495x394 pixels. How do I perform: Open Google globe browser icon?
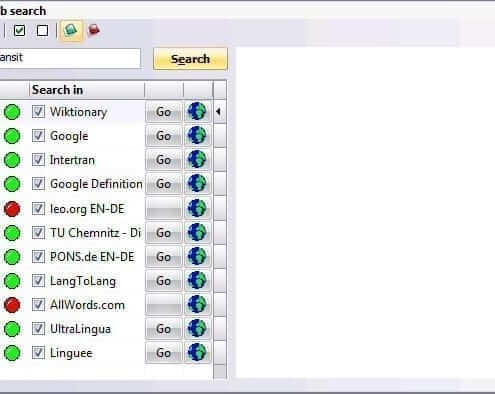tap(197, 135)
